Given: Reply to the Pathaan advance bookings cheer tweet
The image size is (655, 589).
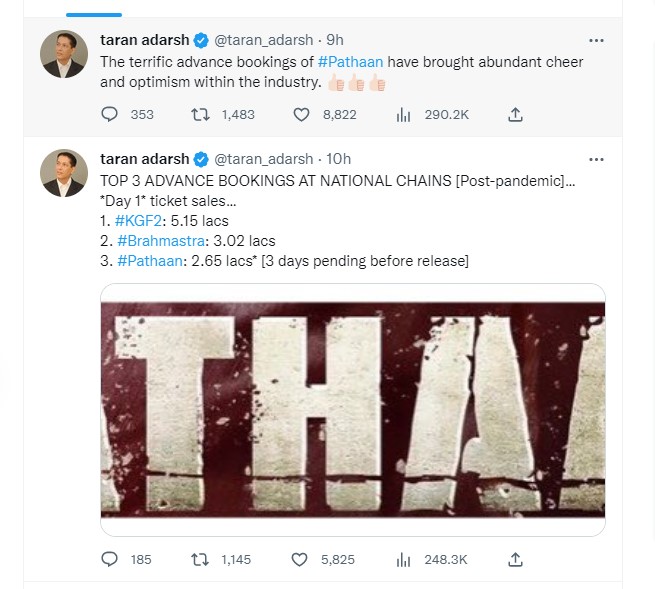Looking at the screenshot, I should click(111, 115).
